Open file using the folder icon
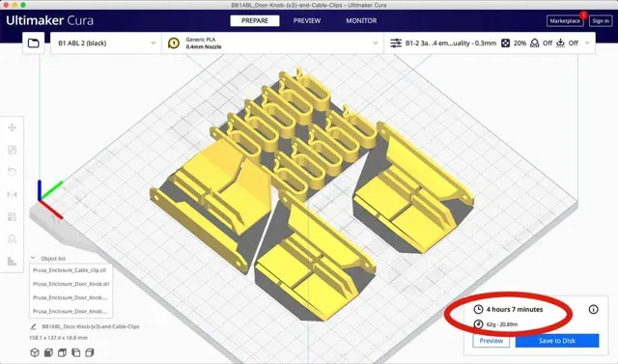This screenshot has width=618, height=364. [x=34, y=42]
